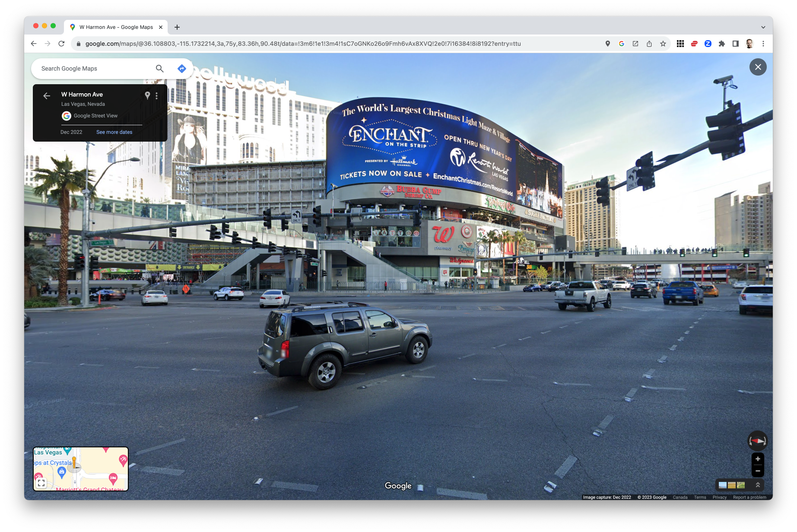797x532 pixels.
Task: Reload the page
Action: [61, 44]
